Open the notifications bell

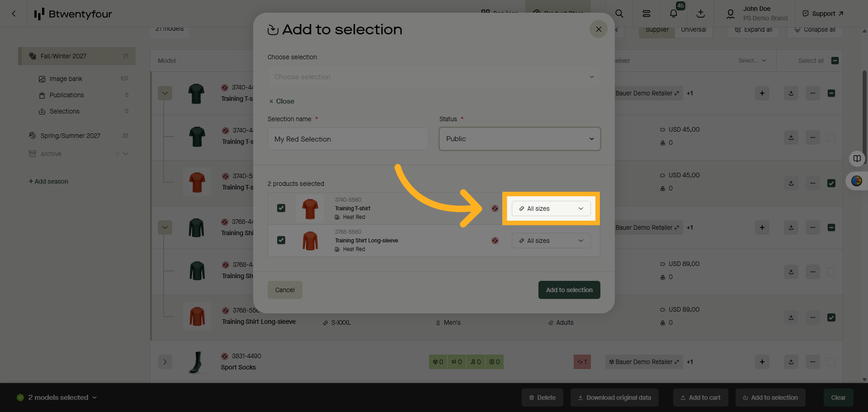tap(674, 14)
